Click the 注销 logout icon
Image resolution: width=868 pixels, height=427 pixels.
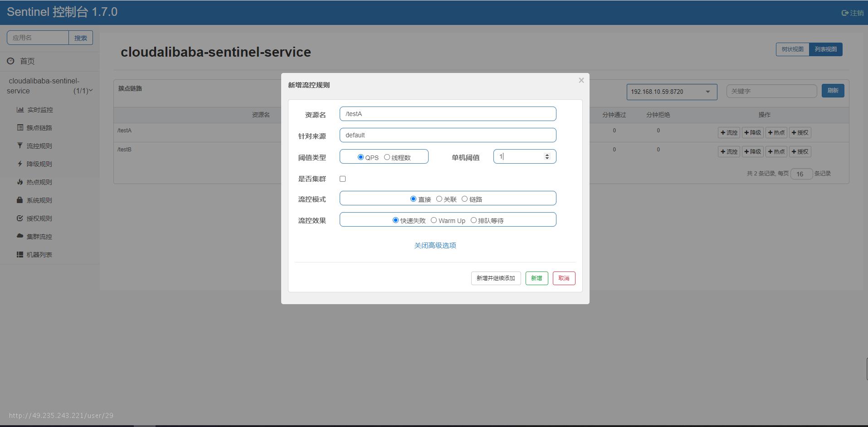(x=845, y=13)
